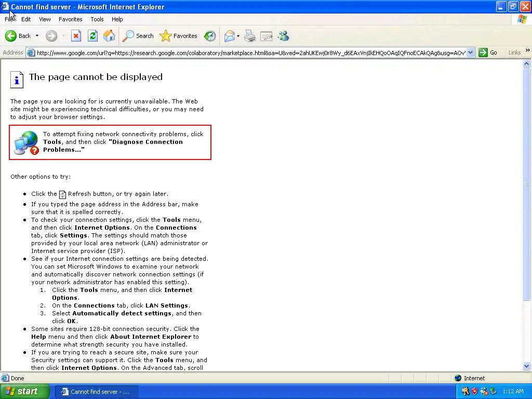The width and height of the screenshot is (532, 399).
Task: Click the Internet zone globe icon
Action: point(458,378)
